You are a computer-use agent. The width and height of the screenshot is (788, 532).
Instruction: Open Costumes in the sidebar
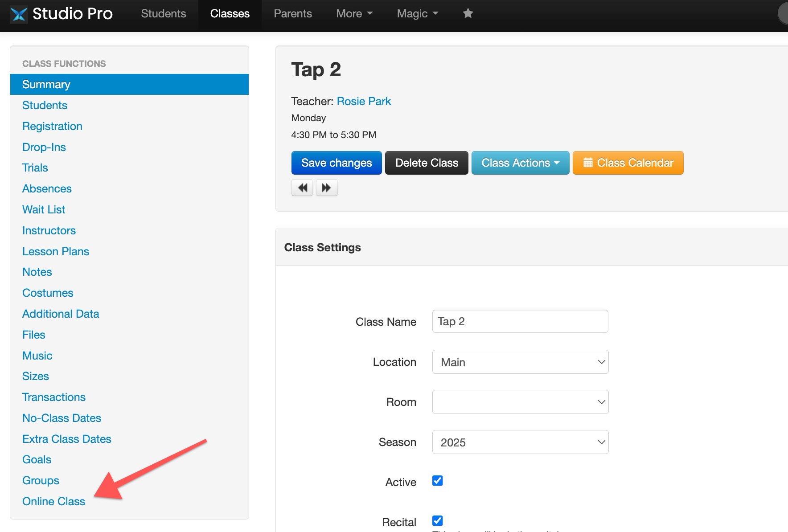tap(48, 293)
